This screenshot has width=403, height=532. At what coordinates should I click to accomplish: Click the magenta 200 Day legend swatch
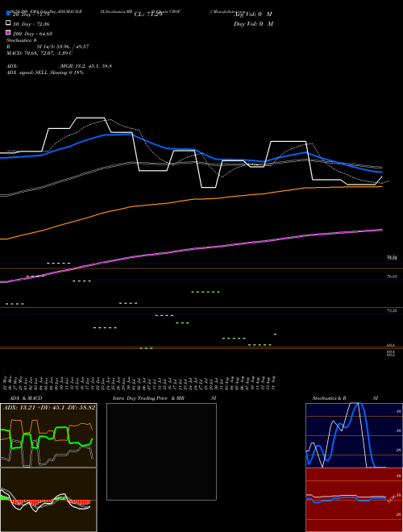tap(9, 32)
